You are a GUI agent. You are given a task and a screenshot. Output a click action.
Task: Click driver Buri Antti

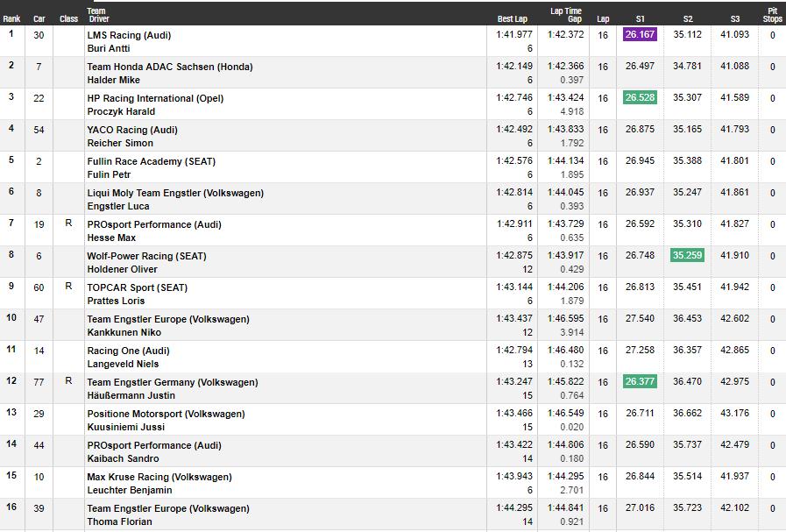point(109,48)
